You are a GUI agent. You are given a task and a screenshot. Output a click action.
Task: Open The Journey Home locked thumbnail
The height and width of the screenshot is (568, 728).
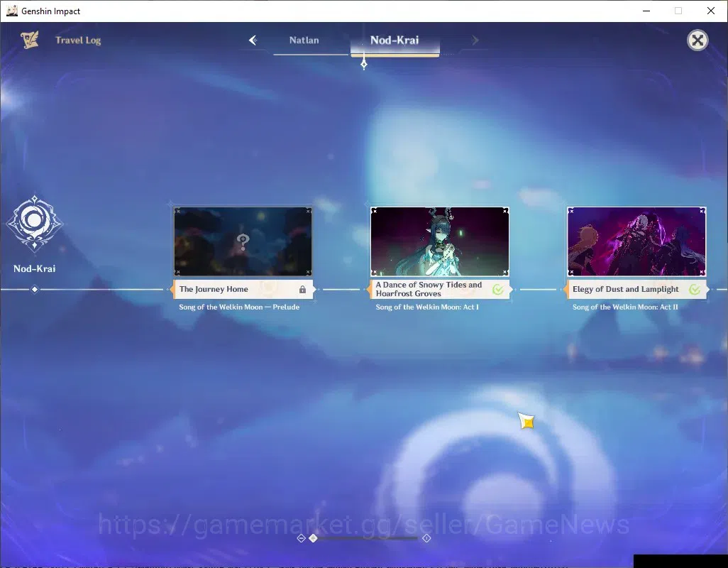243,241
